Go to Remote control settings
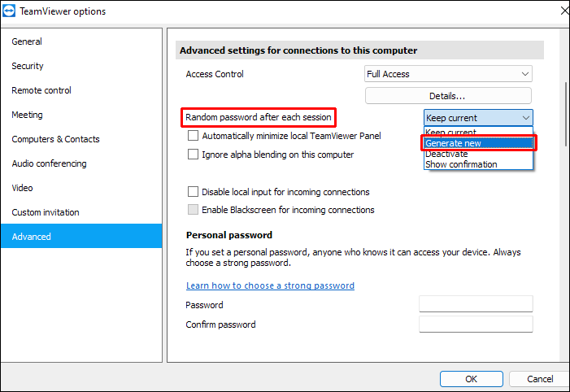Image resolution: width=570 pixels, height=392 pixels. click(41, 90)
